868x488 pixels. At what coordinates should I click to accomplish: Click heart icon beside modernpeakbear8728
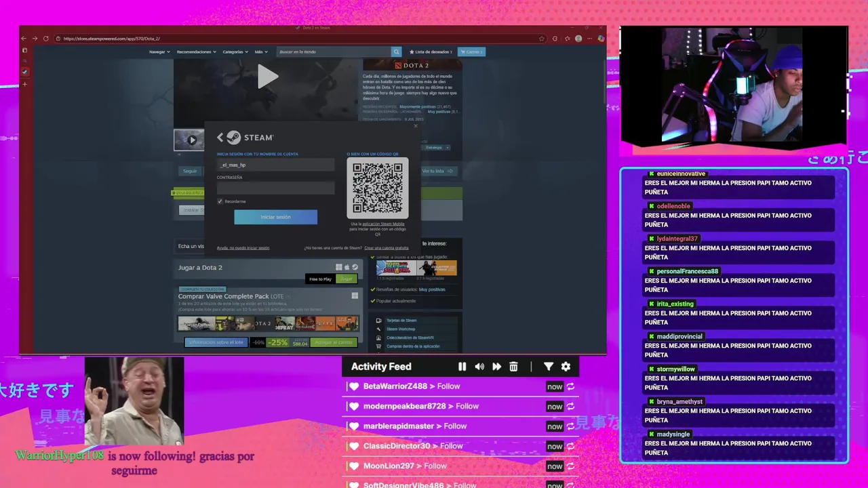353,406
